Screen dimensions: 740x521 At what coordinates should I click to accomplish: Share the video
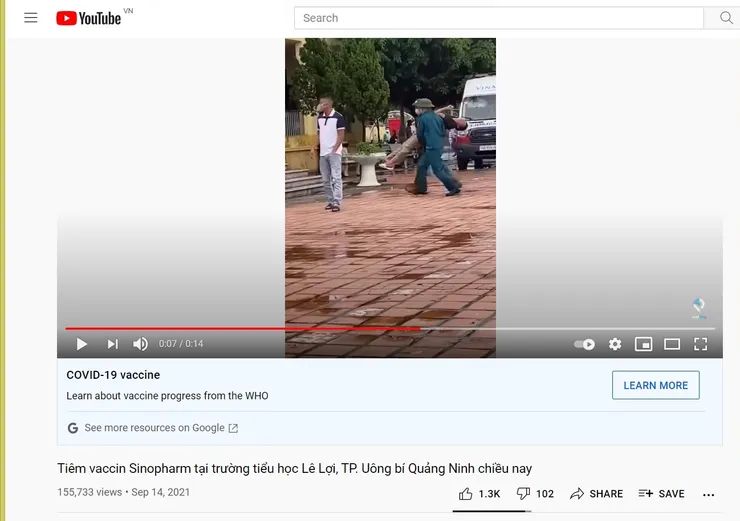[596, 494]
